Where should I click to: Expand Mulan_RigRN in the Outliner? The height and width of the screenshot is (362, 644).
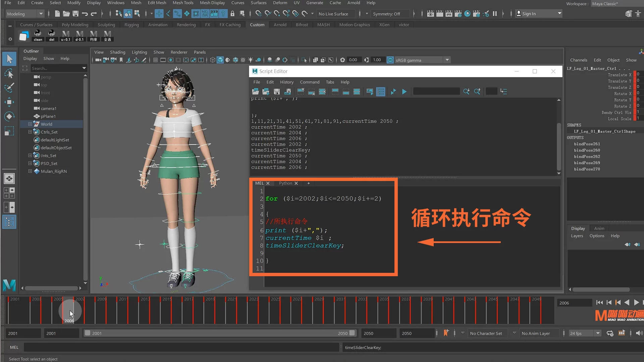(x=30, y=171)
